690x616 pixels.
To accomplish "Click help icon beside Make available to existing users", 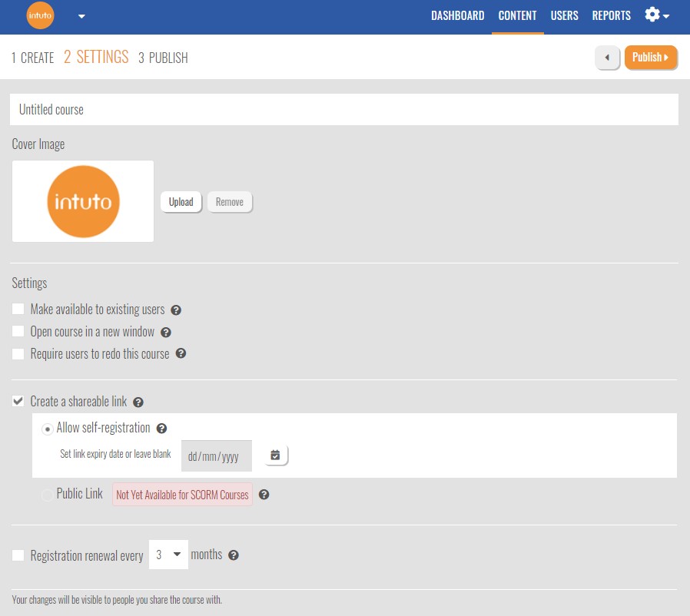I will (x=176, y=310).
